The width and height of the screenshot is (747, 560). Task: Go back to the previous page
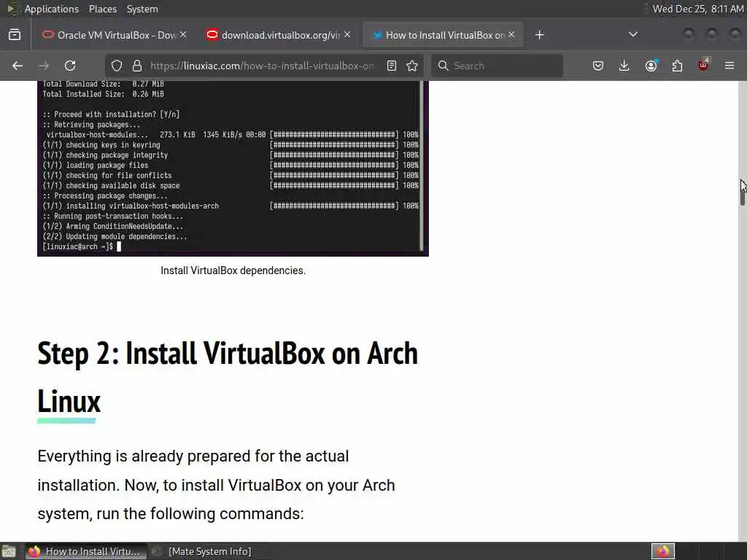(18, 66)
